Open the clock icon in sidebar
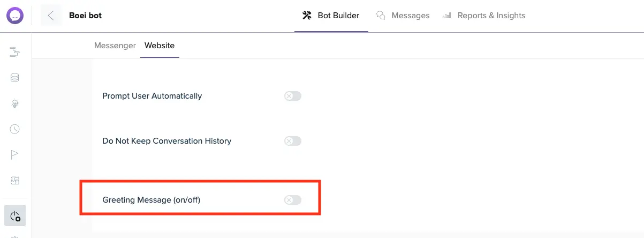Screen dimensions: 644x238 click(15, 129)
